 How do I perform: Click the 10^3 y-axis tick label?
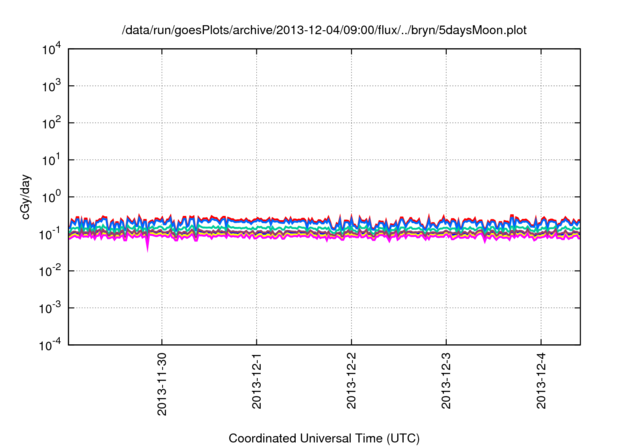click(51, 86)
